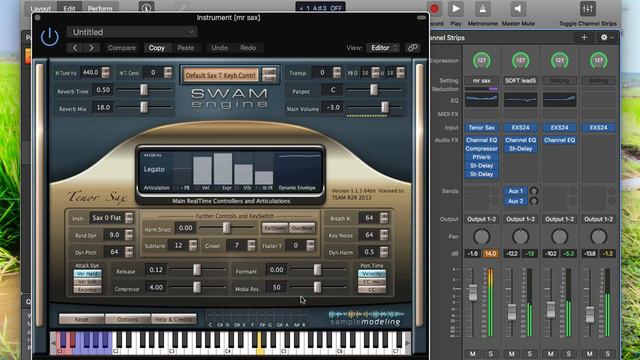Click the Key Noise stepper arrows

pos(384,235)
